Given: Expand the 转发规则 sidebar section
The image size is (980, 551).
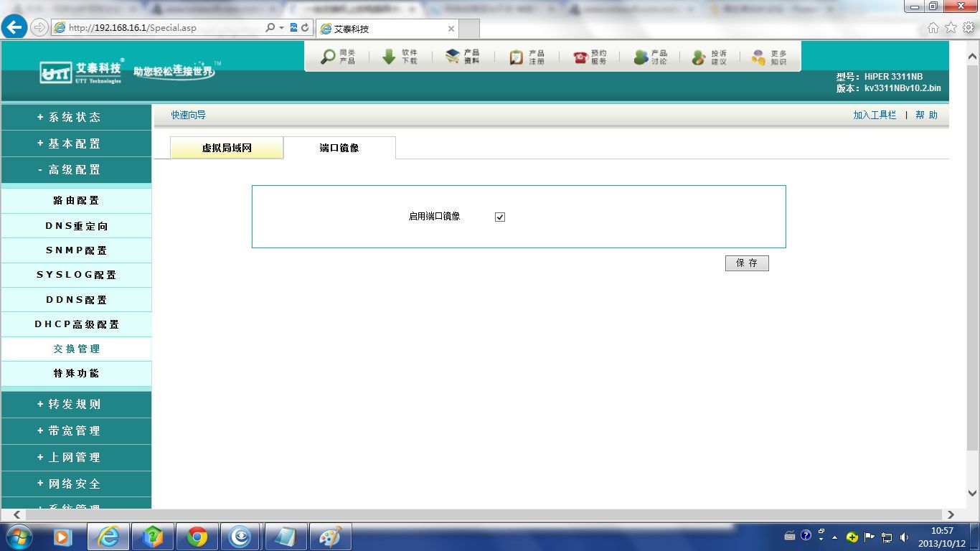Looking at the screenshot, I should [x=75, y=405].
